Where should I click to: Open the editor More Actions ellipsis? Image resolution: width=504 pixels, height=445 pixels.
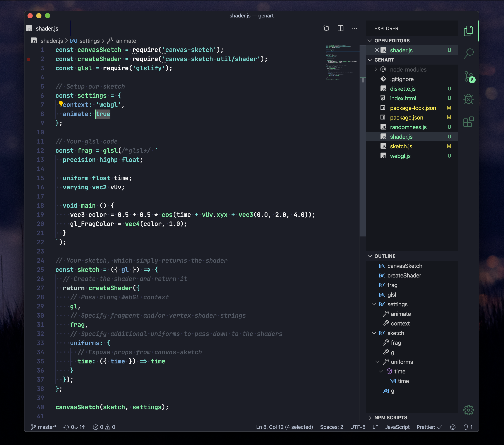354,28
